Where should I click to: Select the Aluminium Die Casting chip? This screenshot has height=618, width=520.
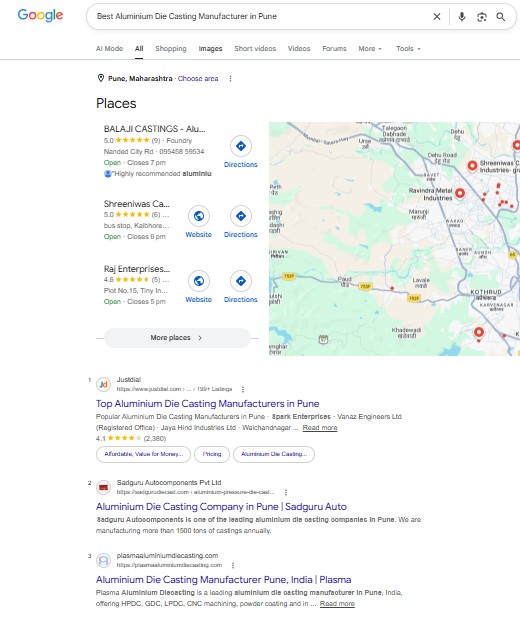tap(274, 454)
